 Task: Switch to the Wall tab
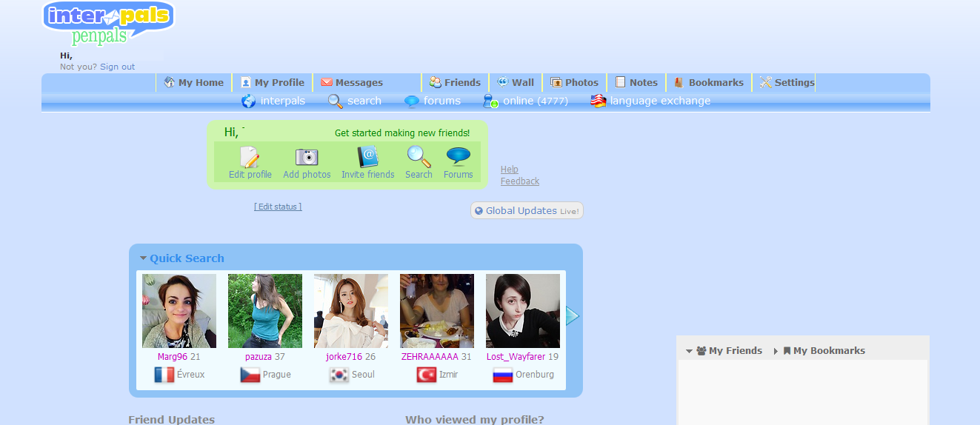tap(516, 83)
